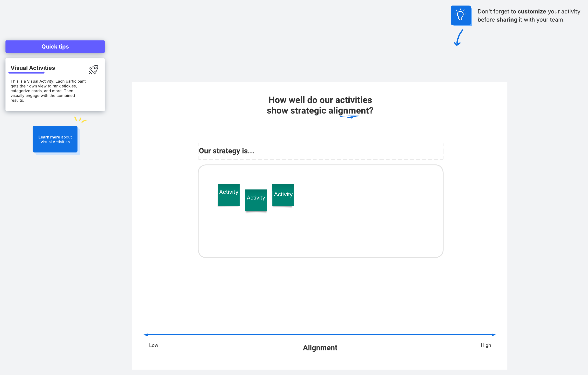
Task: Click the yellow sparkle marks above Learn more
Action: 80,120
